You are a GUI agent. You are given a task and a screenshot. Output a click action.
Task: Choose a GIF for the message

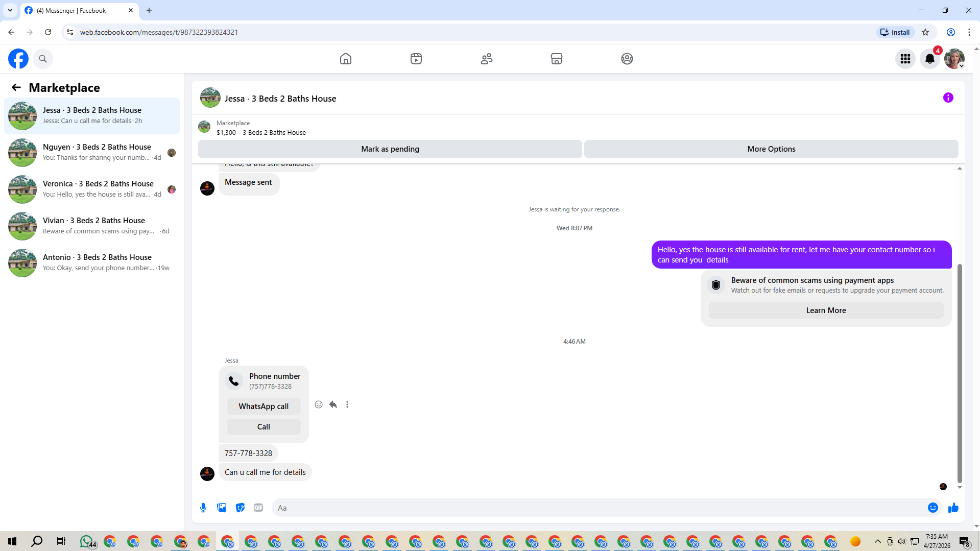258,508
